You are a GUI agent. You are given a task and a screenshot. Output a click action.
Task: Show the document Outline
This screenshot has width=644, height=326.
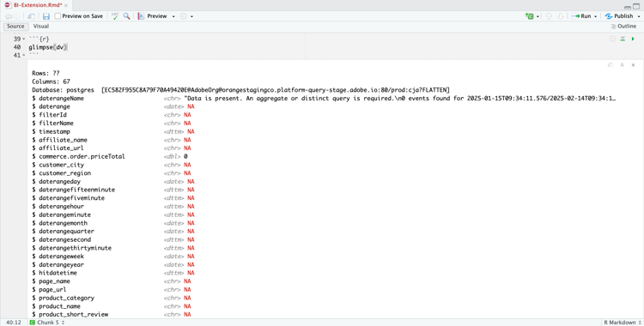point(623,27)
